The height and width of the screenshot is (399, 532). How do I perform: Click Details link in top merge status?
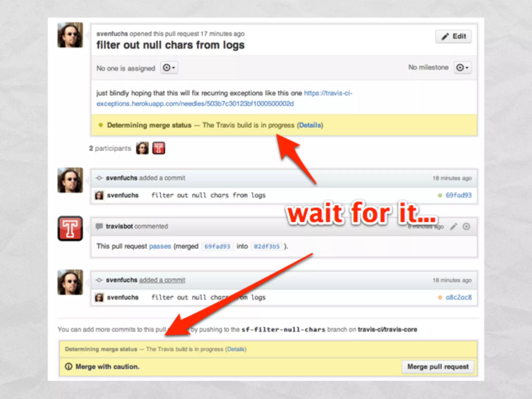click(310, 125)
